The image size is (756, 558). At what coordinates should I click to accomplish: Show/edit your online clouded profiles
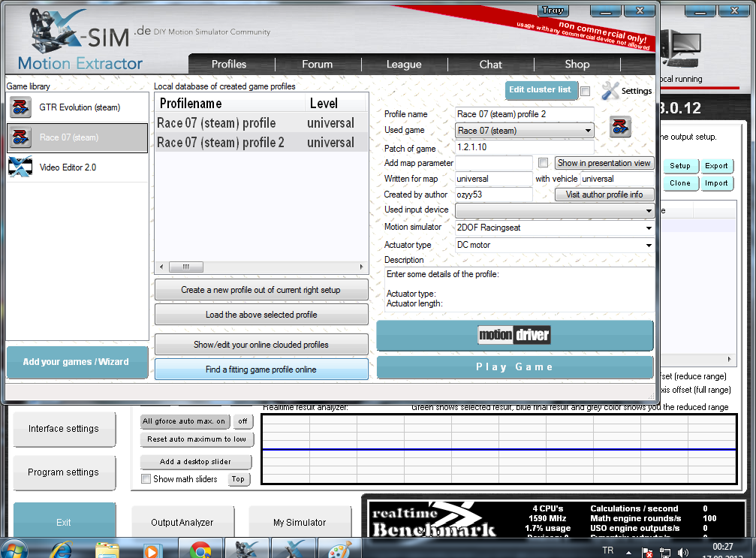pyautogui.click(x=261, y=345)
